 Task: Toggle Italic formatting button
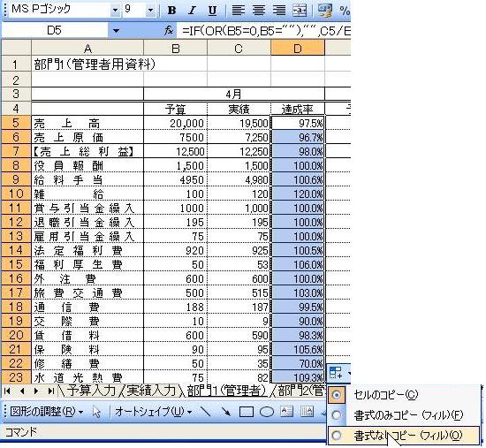[x=192, y=11]
